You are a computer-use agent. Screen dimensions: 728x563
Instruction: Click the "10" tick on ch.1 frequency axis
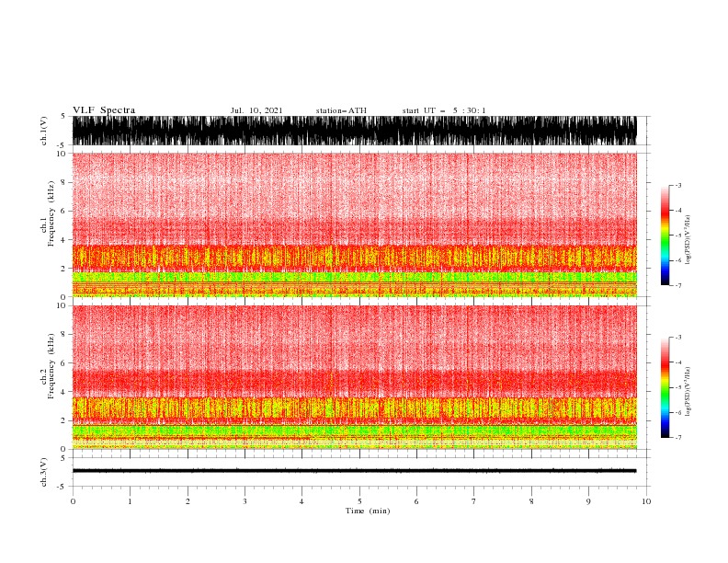(x=62, y=154)
